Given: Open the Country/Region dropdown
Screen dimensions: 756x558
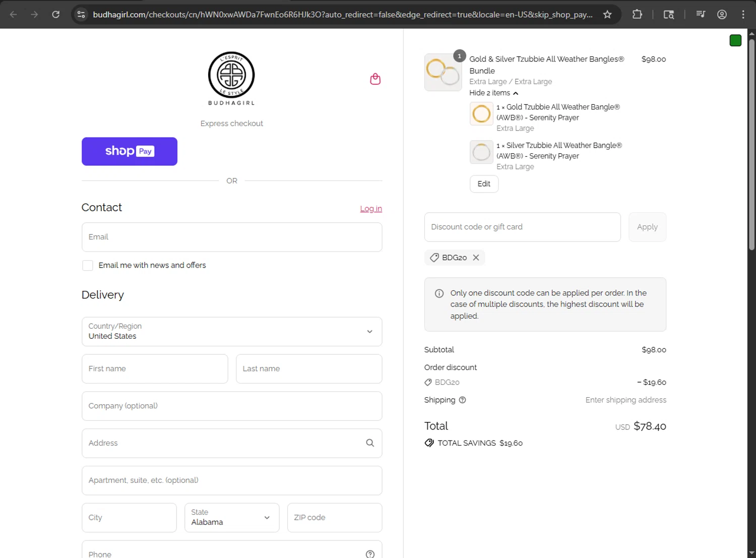Looking at the screenshot, I should point(232,332).
